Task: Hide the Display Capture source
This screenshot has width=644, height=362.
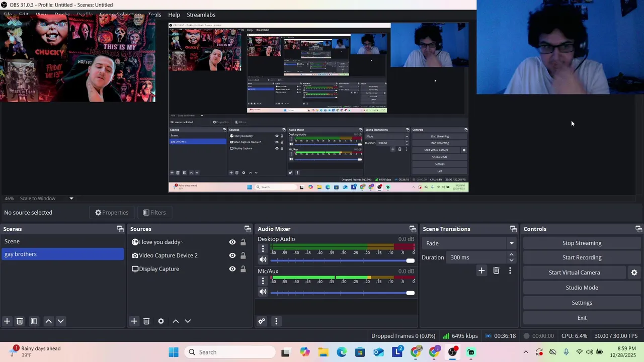Action: click(232, 269)
